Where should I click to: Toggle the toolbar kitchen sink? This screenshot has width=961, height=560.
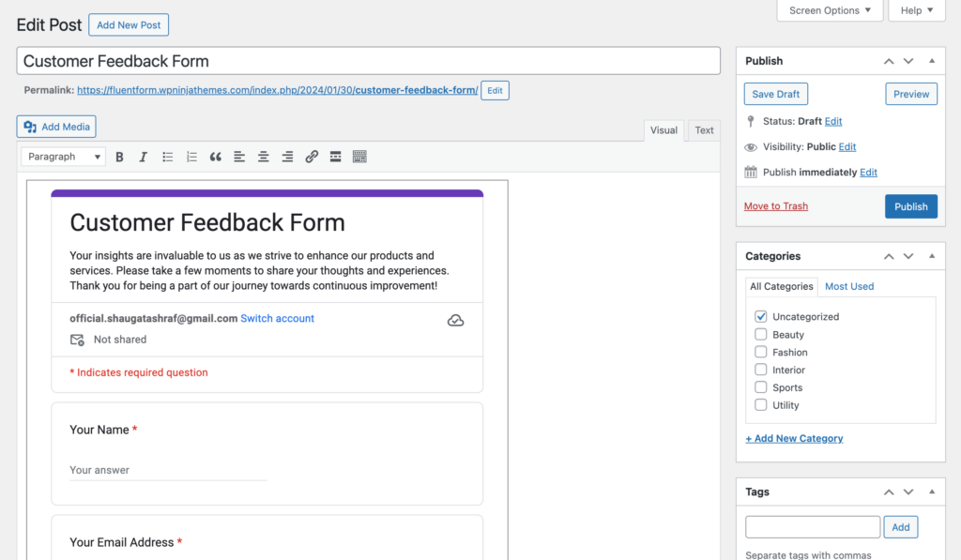coord(359,157)
